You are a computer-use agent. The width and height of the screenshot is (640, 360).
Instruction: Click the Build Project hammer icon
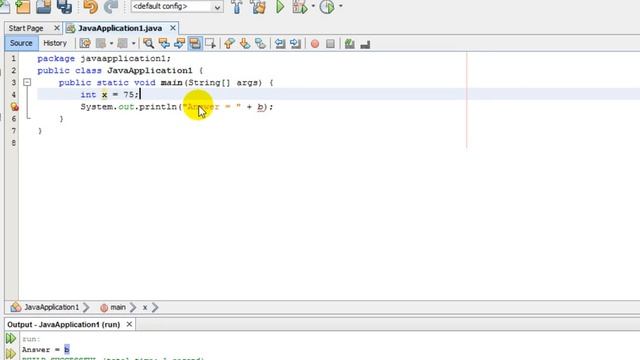coord(237,7)
